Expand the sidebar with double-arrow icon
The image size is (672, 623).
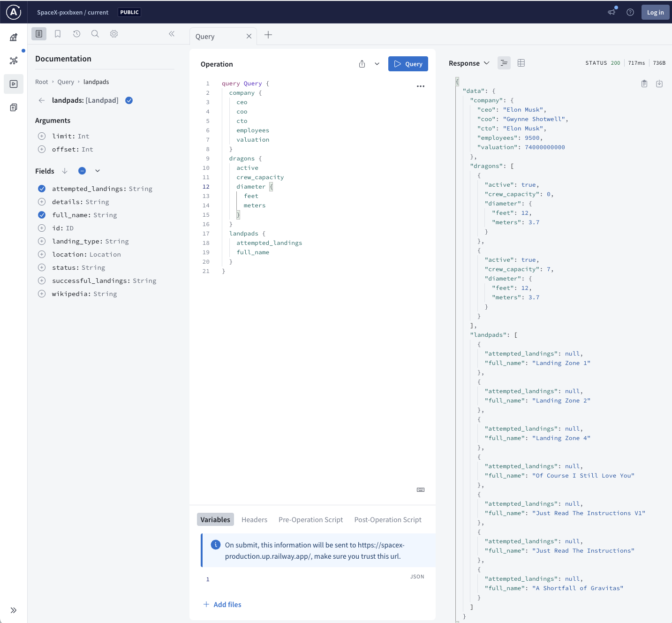[x=14, y=610]
